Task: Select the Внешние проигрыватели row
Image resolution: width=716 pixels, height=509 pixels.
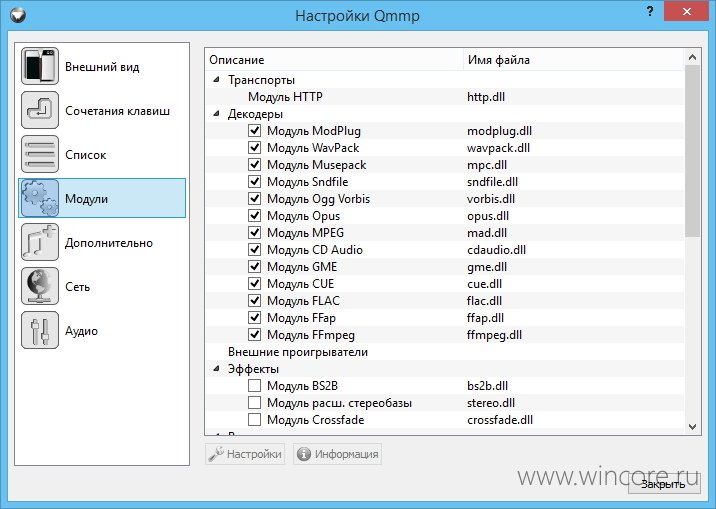Action: click(x=445, y=352)
